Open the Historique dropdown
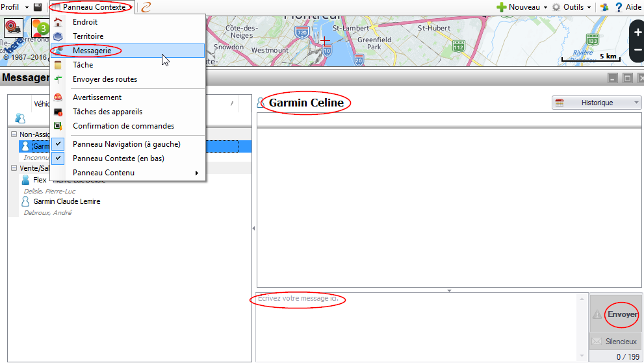 coord(597,103)
